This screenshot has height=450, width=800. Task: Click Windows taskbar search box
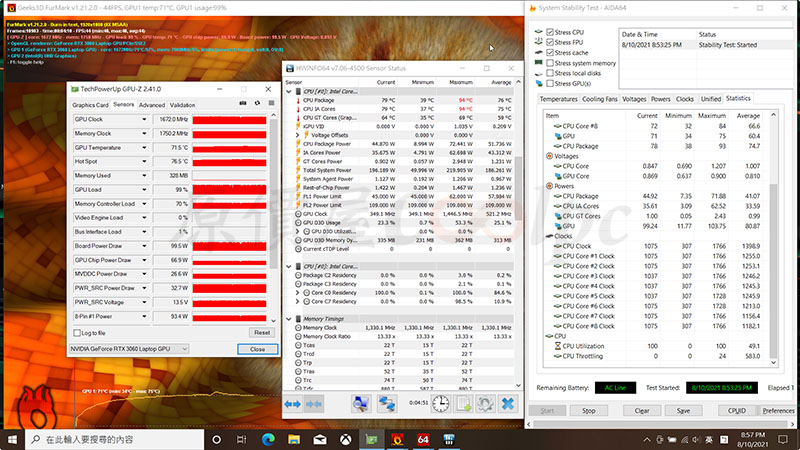[114, 439]
